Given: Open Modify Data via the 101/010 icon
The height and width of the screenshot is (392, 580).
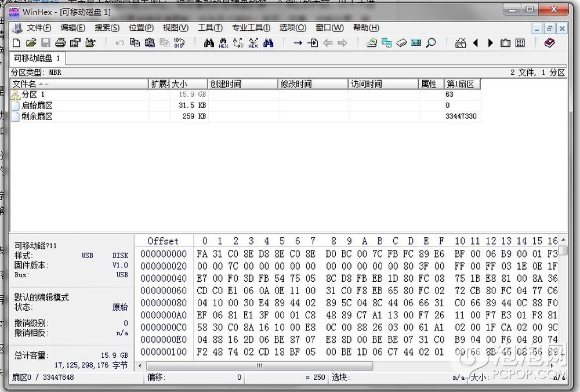Looking at the screenshot, I should point(179,43).
